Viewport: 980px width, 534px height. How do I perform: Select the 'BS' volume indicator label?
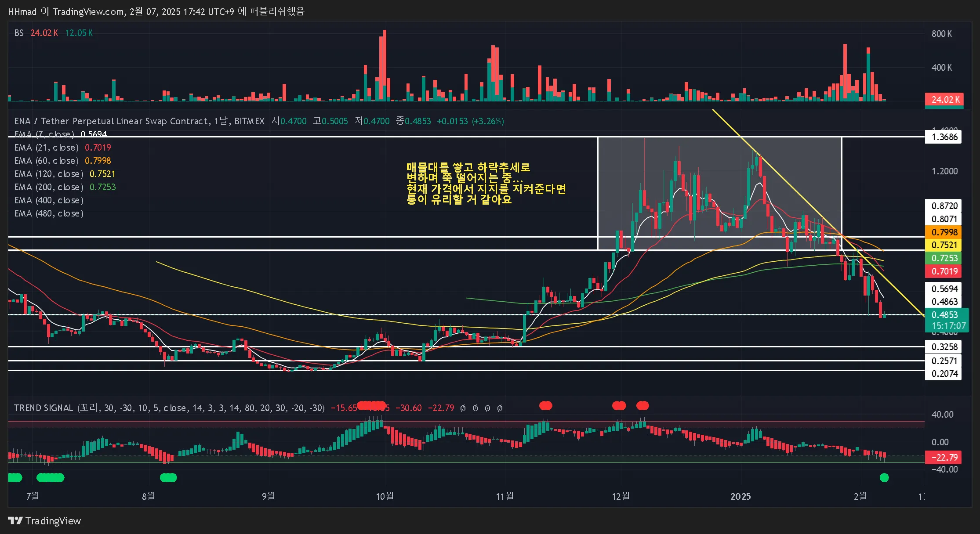19,33
